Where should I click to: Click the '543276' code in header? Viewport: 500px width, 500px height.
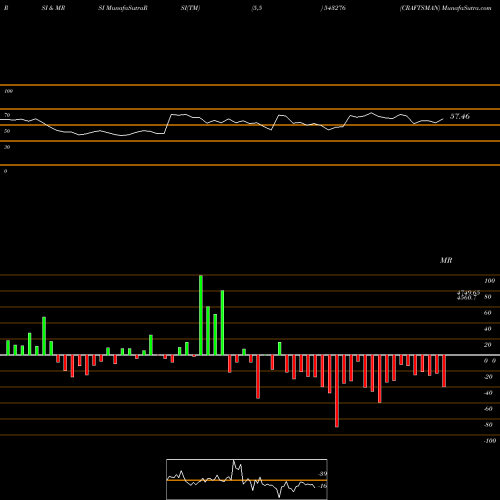tap(334, 8)
